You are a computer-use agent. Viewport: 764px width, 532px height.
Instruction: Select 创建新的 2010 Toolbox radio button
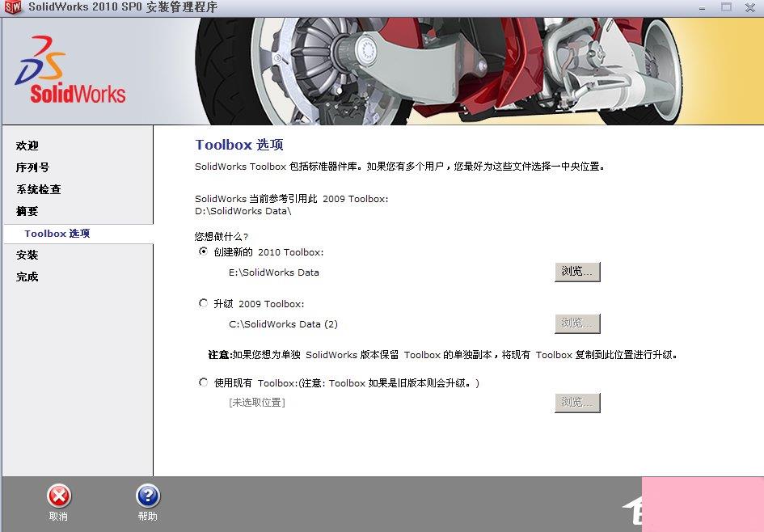pyautogui.click(x=203, y=251)
